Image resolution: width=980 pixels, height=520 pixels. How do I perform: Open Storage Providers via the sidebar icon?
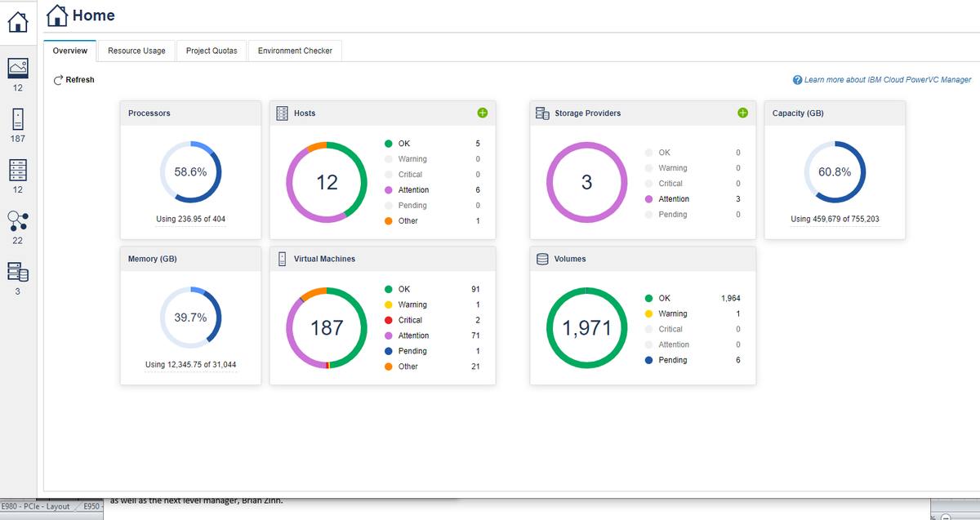(16, 269)
